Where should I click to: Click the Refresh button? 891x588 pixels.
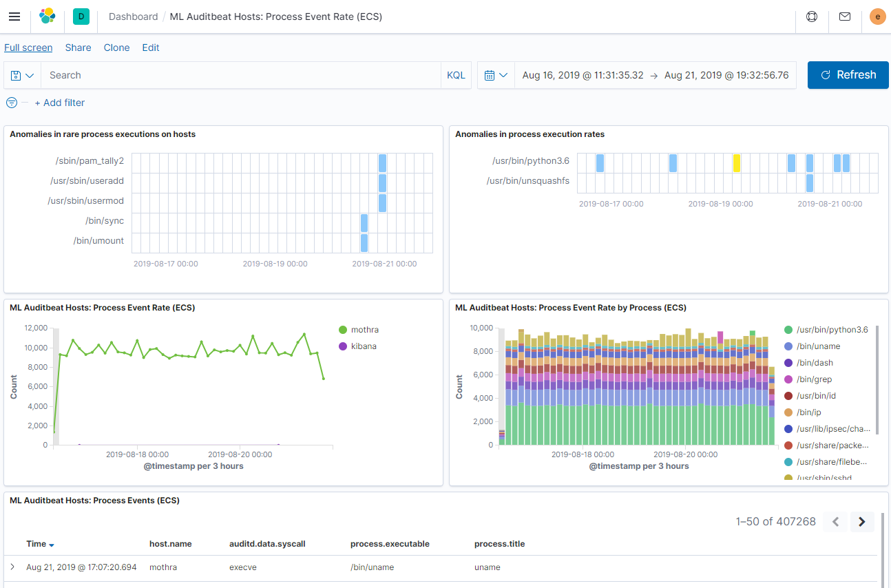[848, 75]
